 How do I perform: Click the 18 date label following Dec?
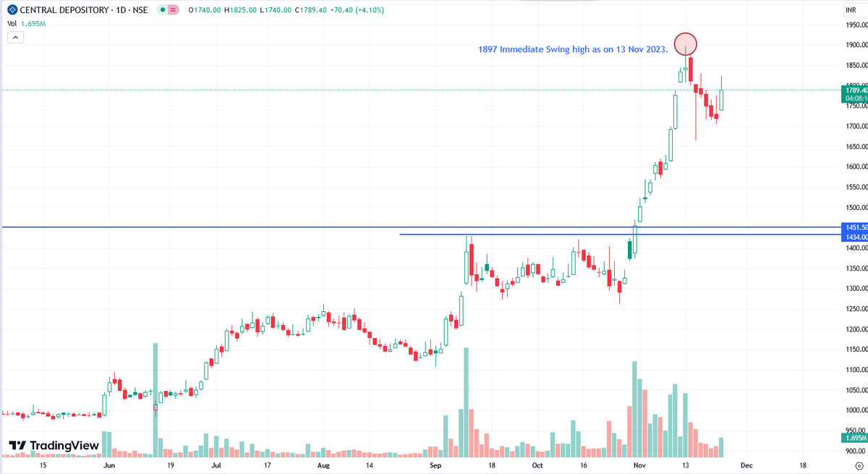pyautogui.click(x=804, y=466)
